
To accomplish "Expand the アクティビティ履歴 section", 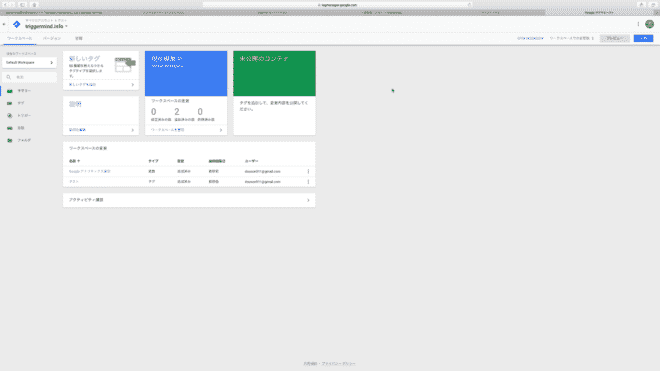I will coord(189,200).
